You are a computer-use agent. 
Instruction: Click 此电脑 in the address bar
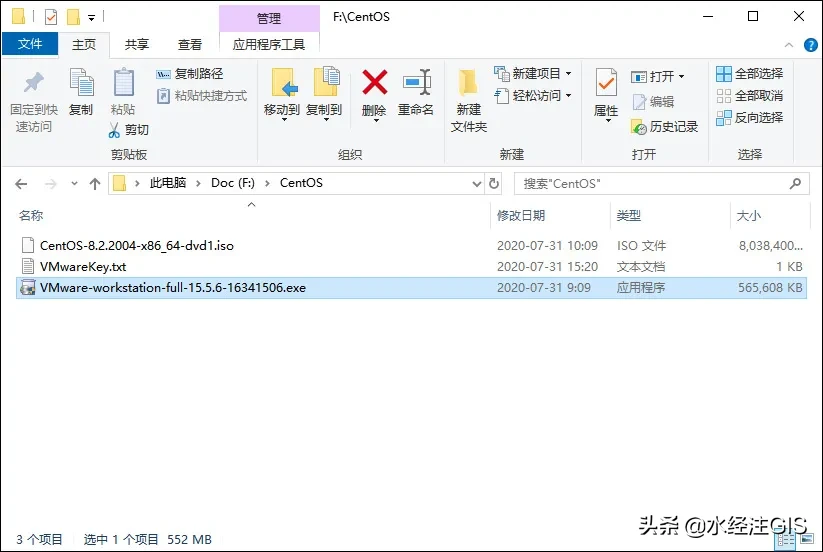tap(168, 183)
